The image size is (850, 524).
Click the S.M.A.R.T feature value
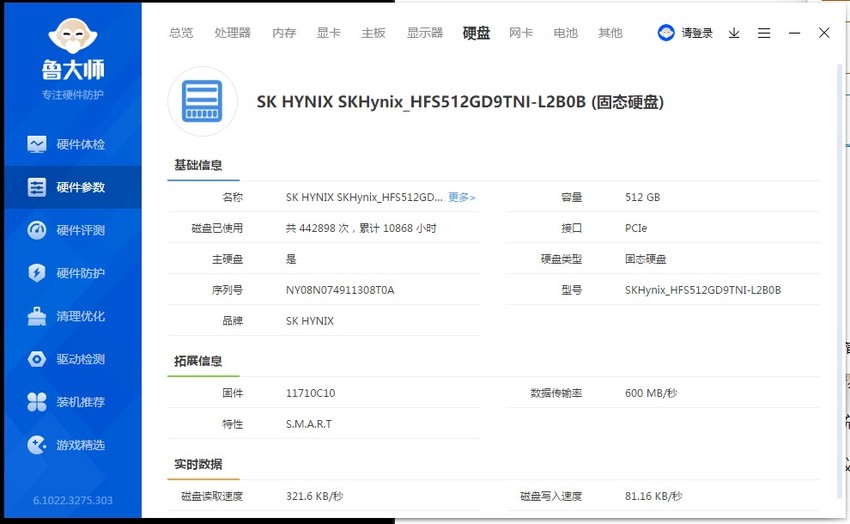pyautogui.click(x=308, y=424)
